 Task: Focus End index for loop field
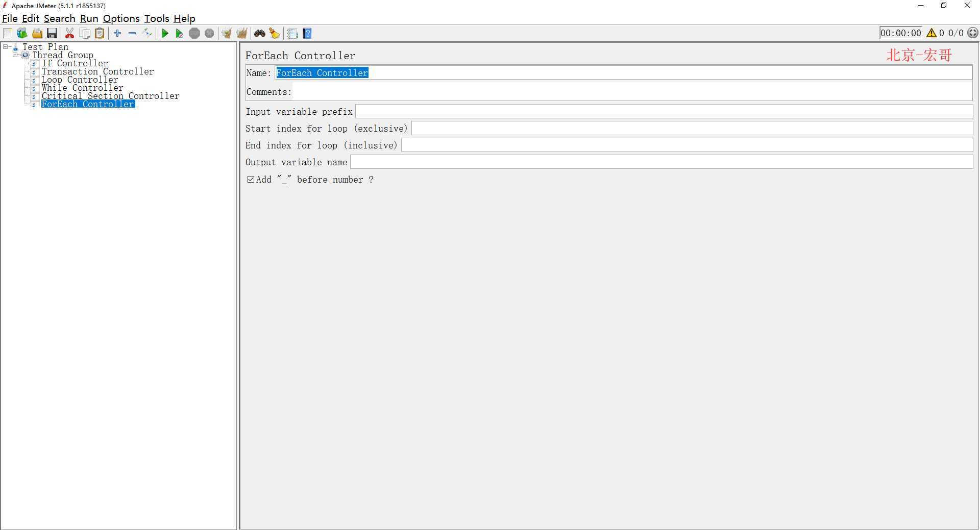tap(687, 145)
